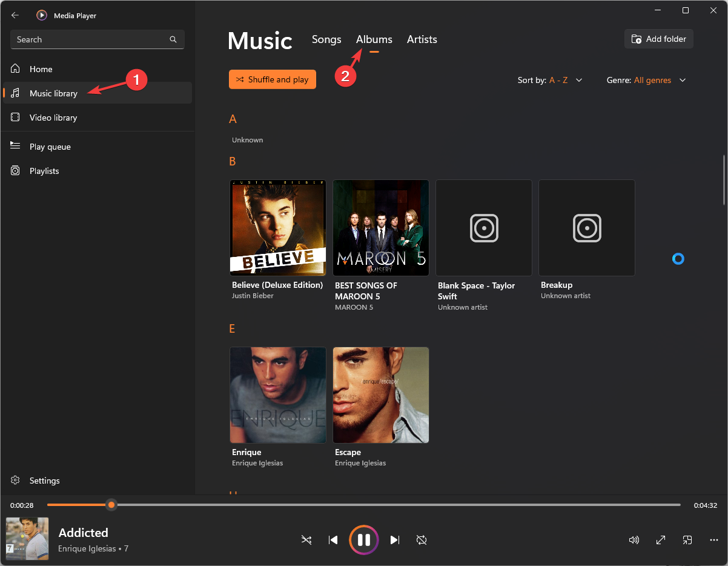
Task: Click the search magnifier icon
Action: click(x=173, y=39)
